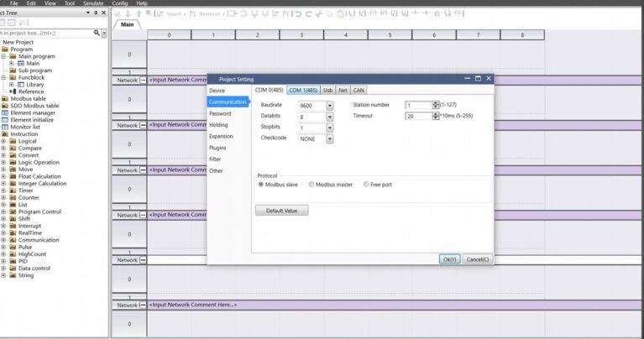This screenshot has width=644, height=339.
Task: Select the Main ladder editor tab
Action: point(128,24)
